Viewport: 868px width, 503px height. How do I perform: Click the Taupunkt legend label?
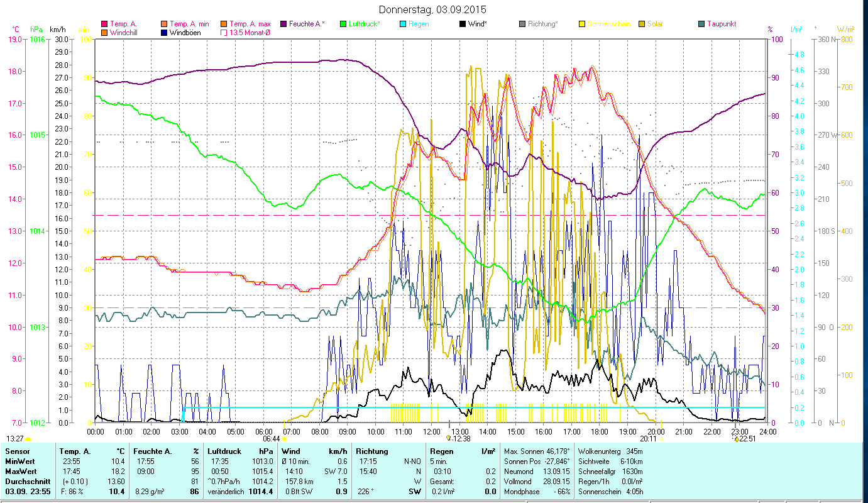(722, 24)
